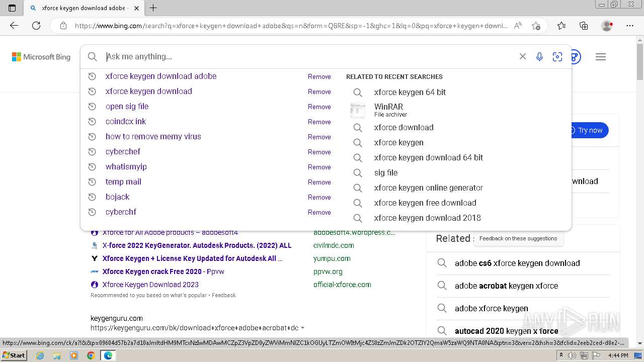Open a new tab with plus
The height and width of the screenshot is (362, 644).
click(153, 8)
